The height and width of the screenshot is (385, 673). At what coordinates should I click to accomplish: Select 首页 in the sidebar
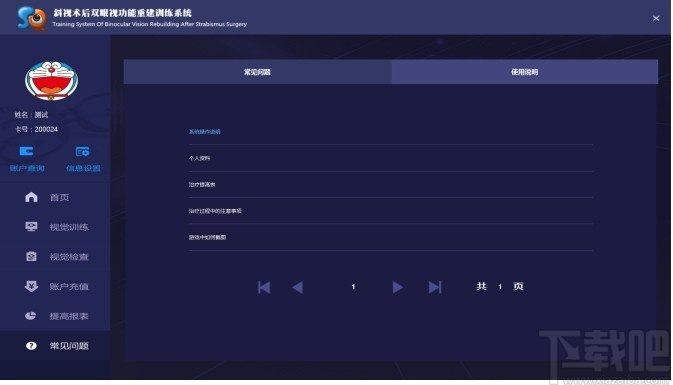[x=55, y=197]
